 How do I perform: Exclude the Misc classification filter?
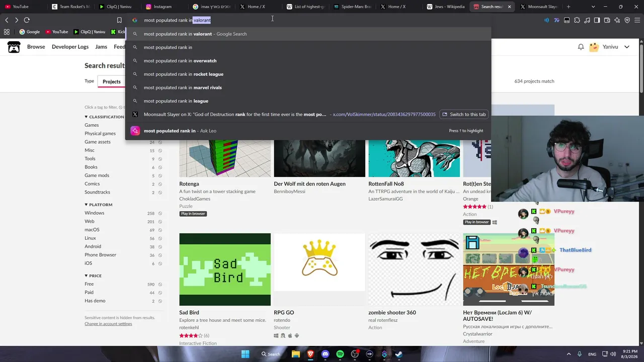point(160,150)
